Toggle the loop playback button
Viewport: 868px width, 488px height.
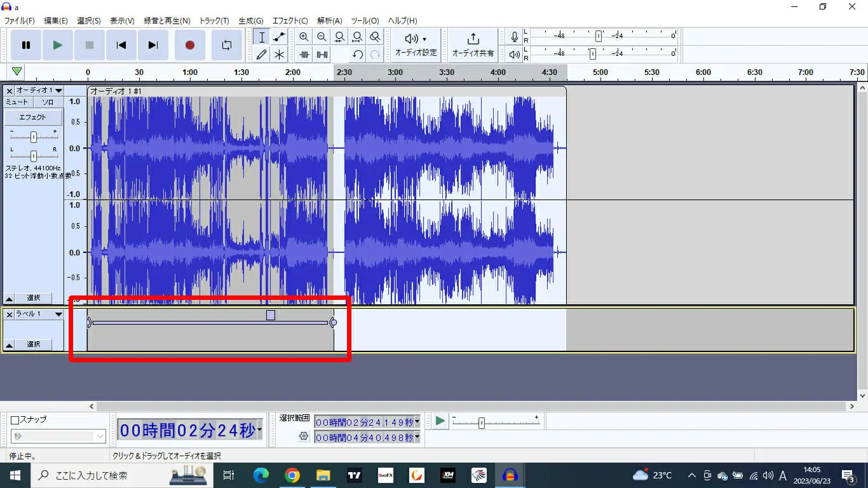pos(227,45)
